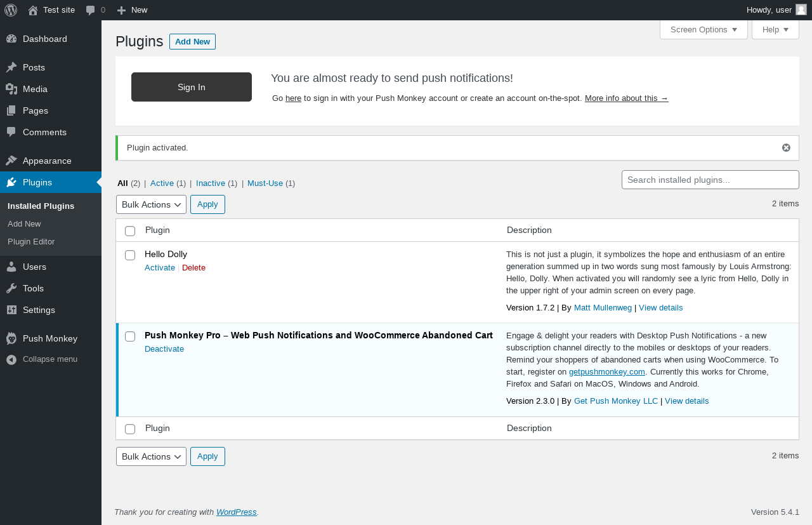This screenshot has width=812, height=525.
Task: Delete the Hello Dolly plugin
Action: (x=193, y=267)
